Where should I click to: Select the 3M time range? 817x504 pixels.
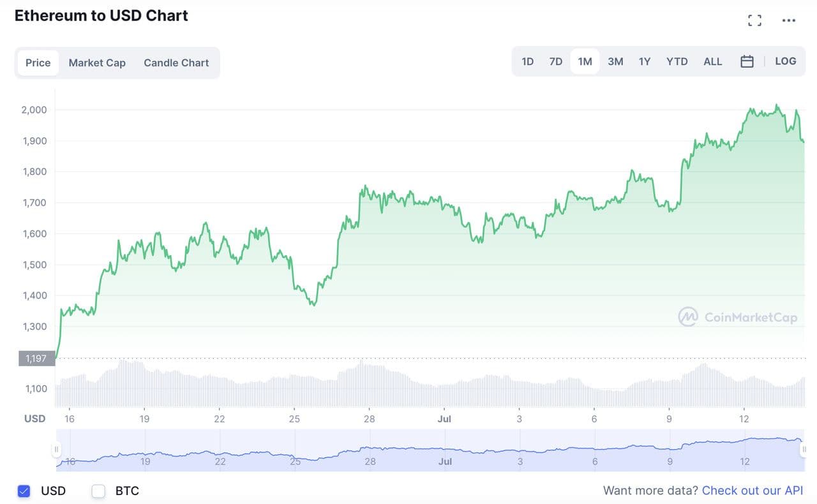tap(615, 61)
